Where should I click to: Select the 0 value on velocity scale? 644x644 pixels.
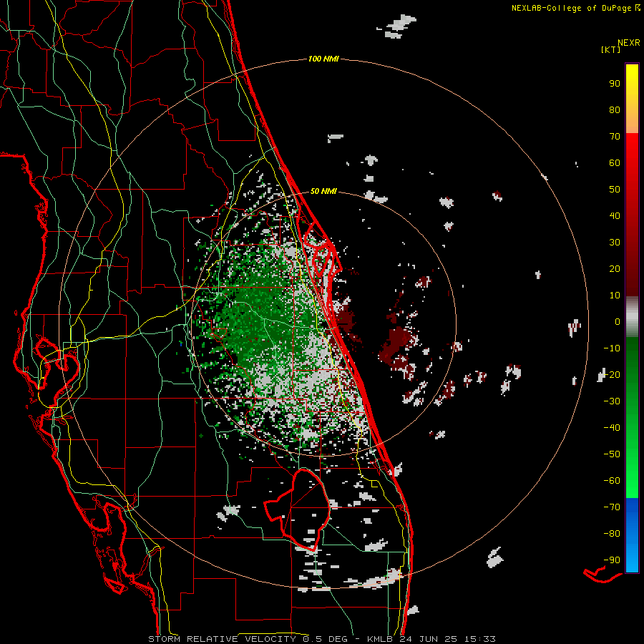tap(618, 322)
